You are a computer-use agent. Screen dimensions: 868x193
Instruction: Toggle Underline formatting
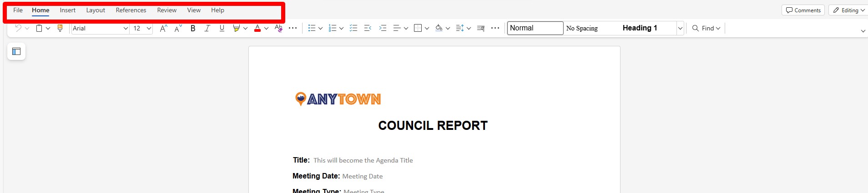(x=222, y=28)
